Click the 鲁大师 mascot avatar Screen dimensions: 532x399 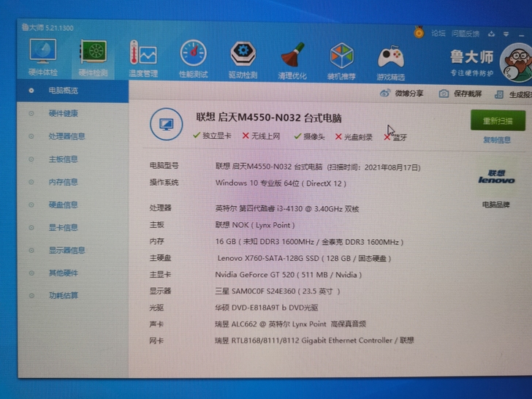pos(517,63)
